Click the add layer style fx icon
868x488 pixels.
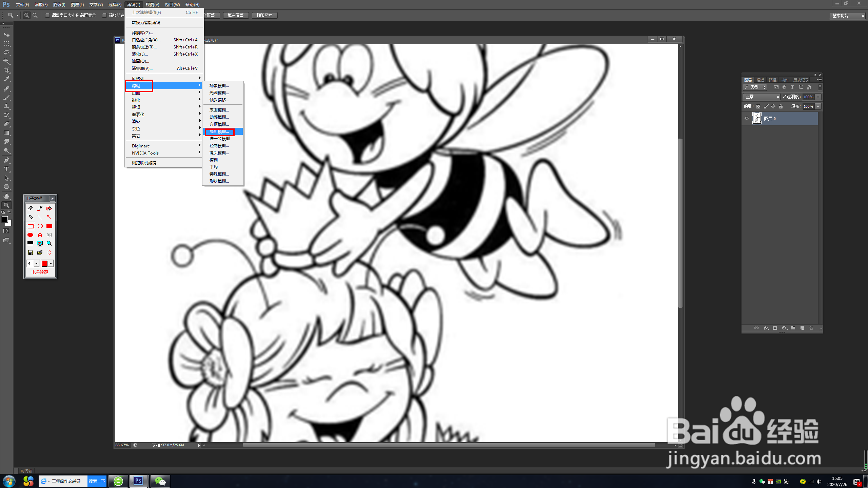click(x=766, y=328)
